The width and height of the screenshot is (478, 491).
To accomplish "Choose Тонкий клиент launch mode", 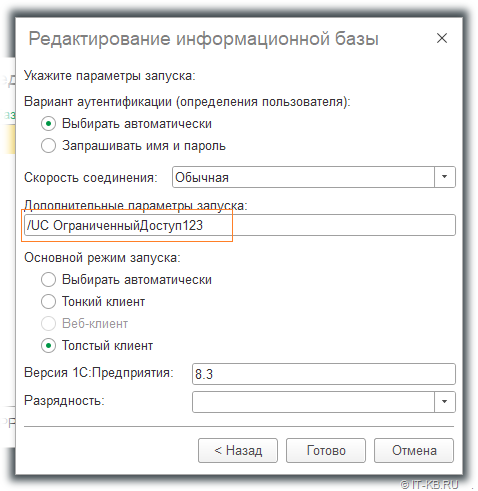I will 48,301.
